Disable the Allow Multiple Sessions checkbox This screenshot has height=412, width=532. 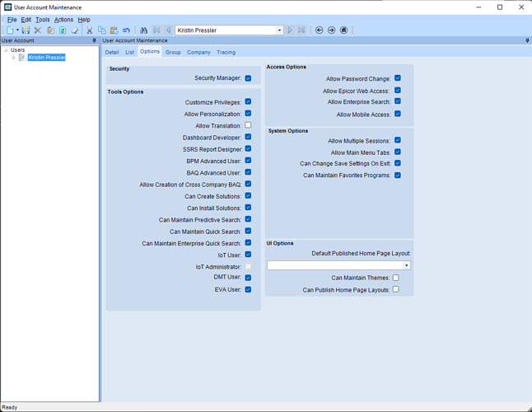[398, 140]
